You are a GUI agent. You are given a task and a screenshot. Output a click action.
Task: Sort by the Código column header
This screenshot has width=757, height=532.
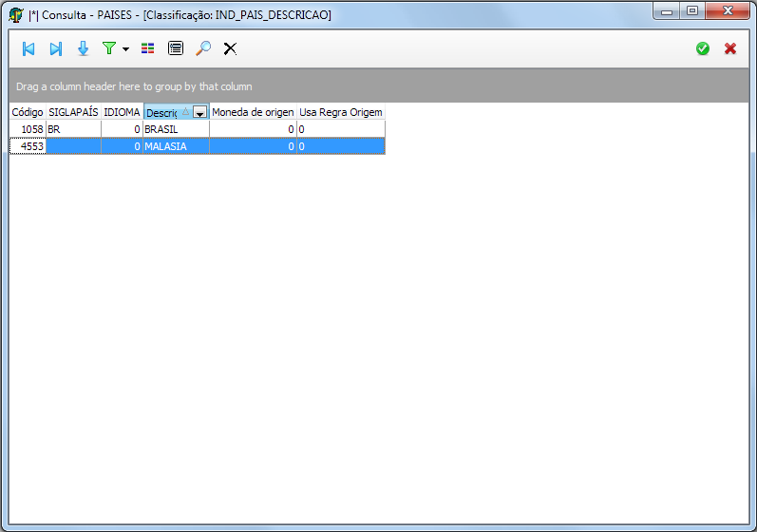[x=28, y=112]
